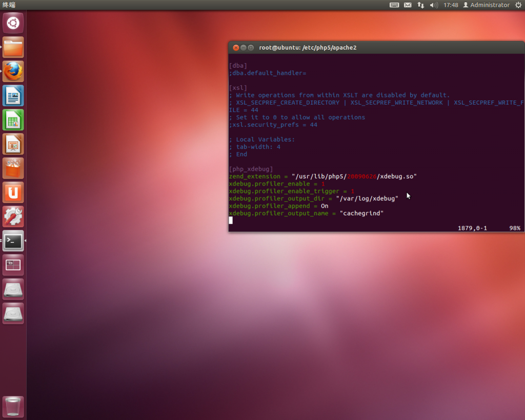
Task: Open the Workspace Switcher
Action: pos(13,265)
